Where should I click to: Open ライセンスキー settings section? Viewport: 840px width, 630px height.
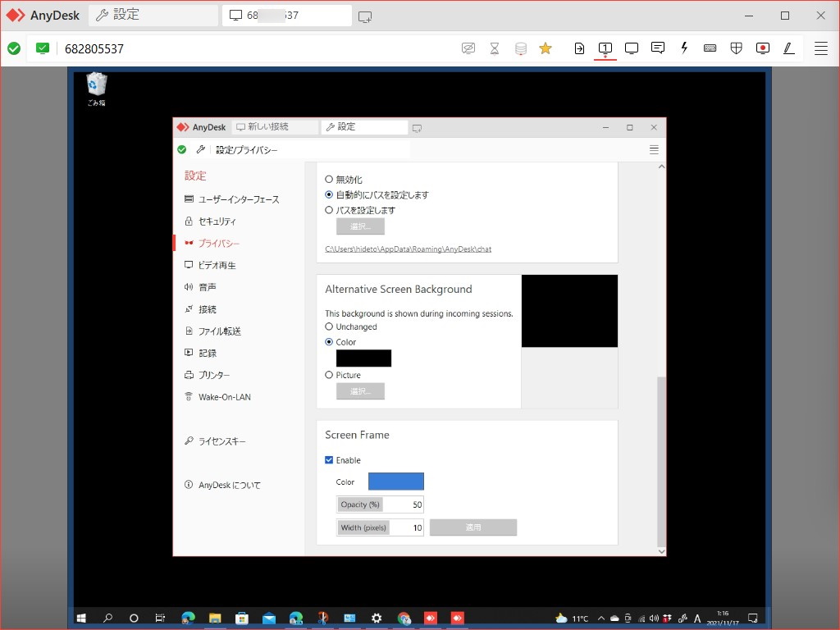[x=215, y=441]
